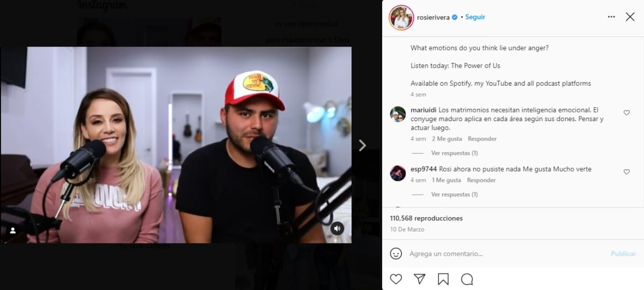Like the post with heart icon
This screenshot has height=290, width=644.
click(396, 279)
